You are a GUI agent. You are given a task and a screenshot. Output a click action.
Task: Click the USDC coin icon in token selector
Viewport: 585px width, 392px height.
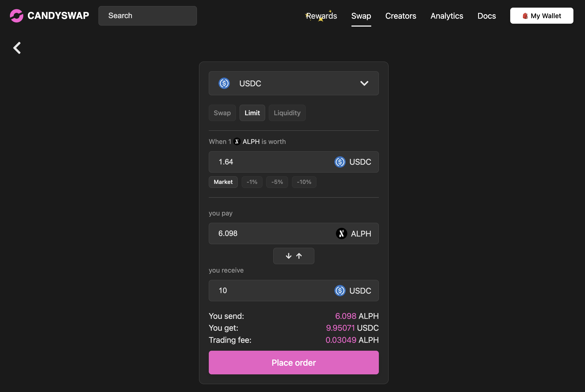[224, 83]
